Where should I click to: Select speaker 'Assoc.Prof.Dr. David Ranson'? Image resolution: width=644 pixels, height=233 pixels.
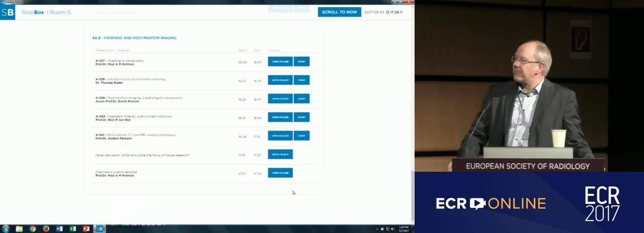117,101
